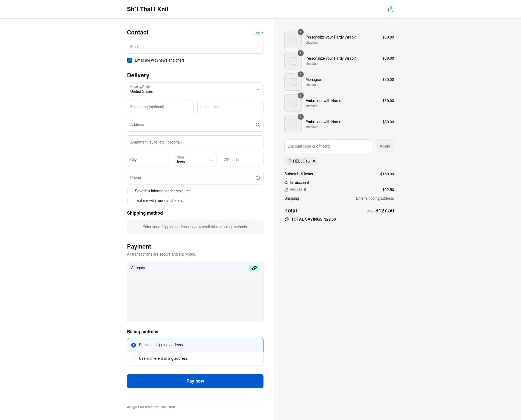The height and width of the screenshot is (420, 521).
Task: Enable Text me with news and offers
Action: tap(130, 201)
